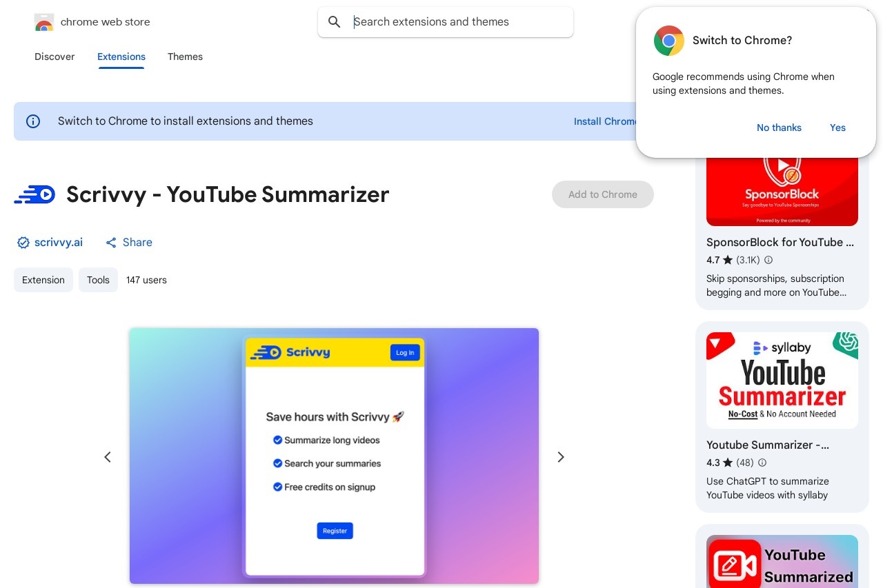The height and width of the screenshot is (588, 883).
Task: Click 'Switch to Chrome to install extensions' banner text
Action: pos(186,121)
